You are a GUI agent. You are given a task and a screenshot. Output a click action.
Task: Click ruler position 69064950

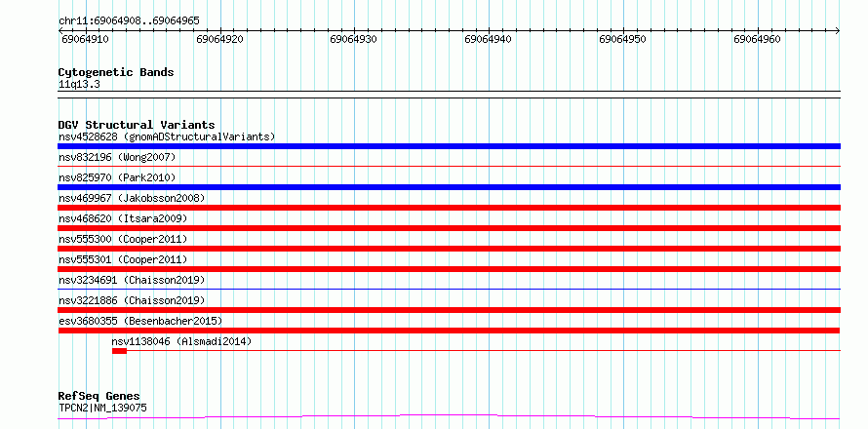(623, 39)
